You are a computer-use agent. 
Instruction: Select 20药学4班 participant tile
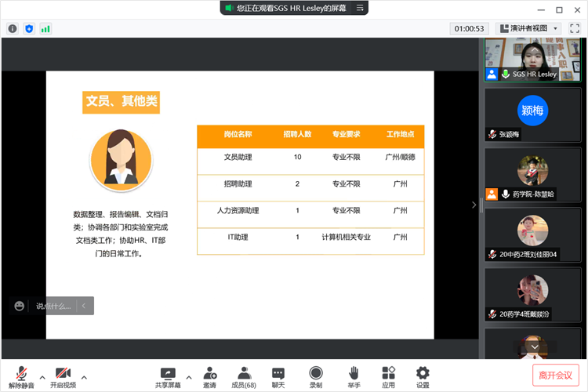(x=532, y=295)
